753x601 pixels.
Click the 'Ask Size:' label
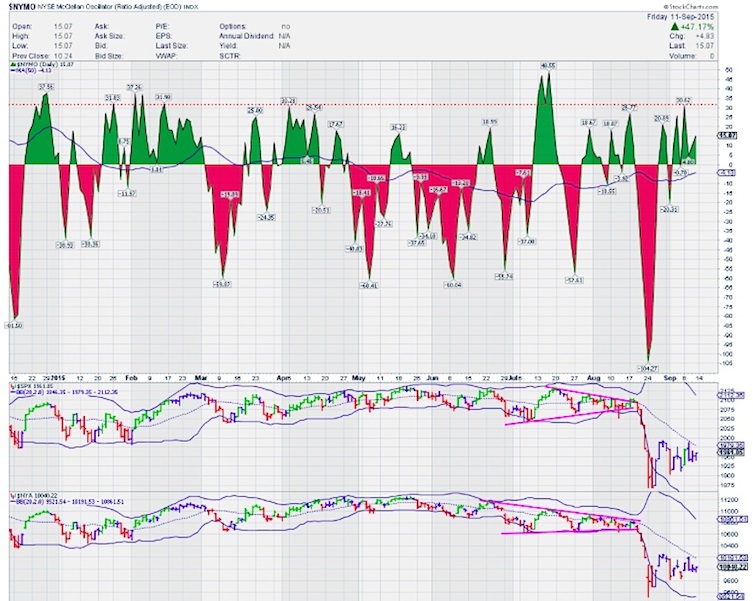pos(109,36)
